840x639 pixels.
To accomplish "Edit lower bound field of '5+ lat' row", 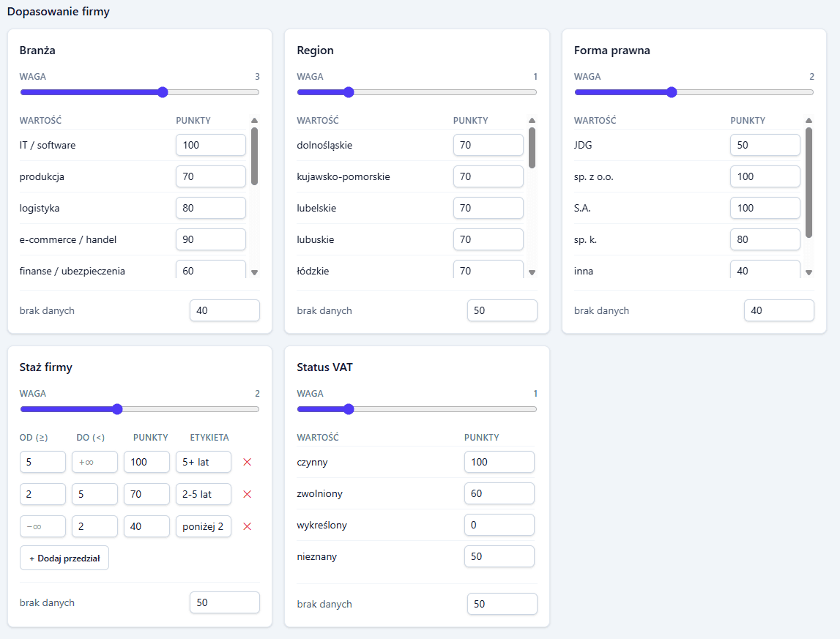I will (x=43, y=463).
